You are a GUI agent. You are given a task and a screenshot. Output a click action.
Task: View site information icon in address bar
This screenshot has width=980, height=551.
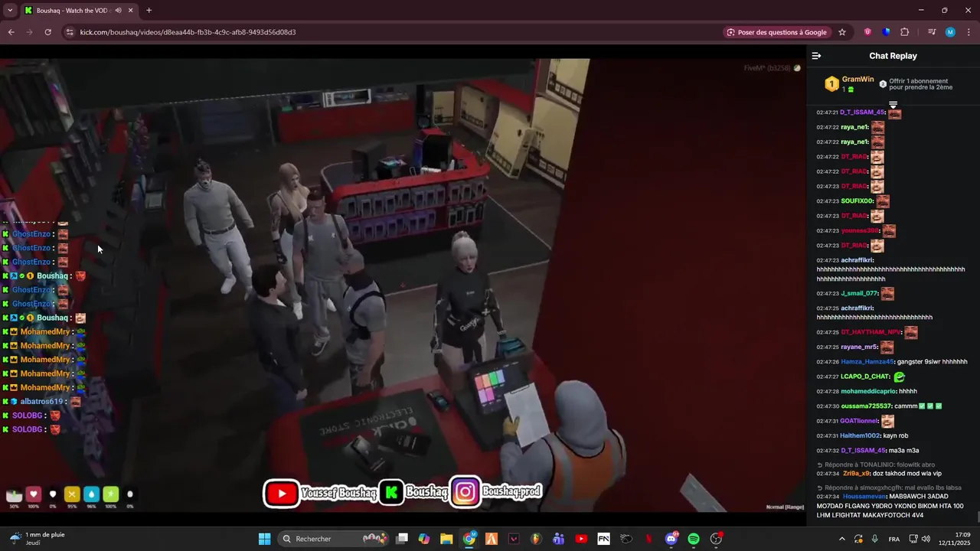pos(70,32)
